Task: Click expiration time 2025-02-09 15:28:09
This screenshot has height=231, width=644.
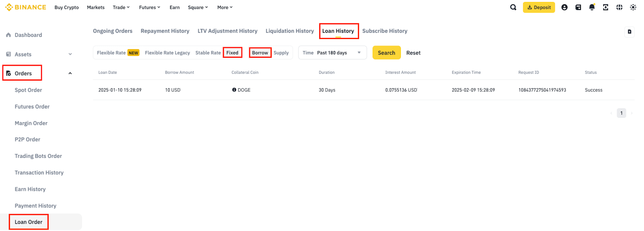Action: [473, 90]
